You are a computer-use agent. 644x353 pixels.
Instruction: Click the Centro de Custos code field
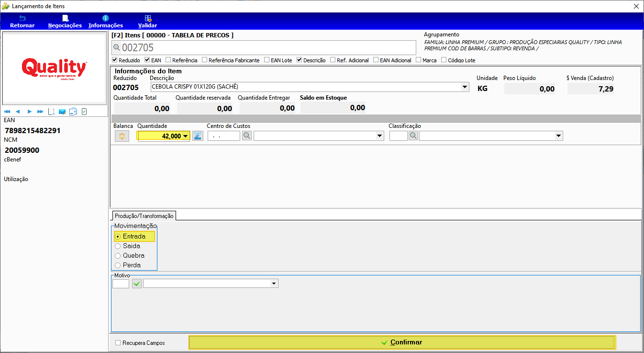click(223, 136)
